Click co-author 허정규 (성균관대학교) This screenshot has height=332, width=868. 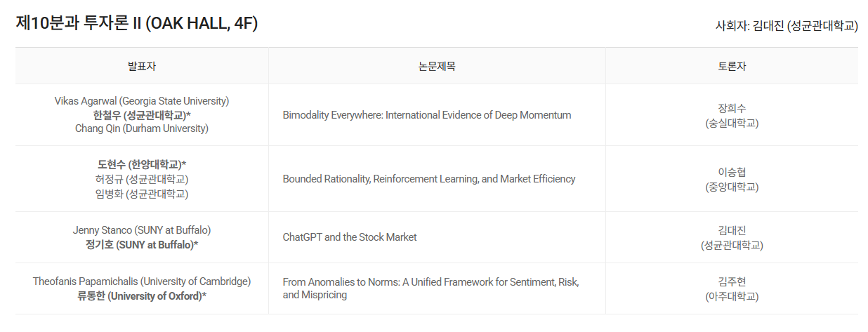[142, 179]
